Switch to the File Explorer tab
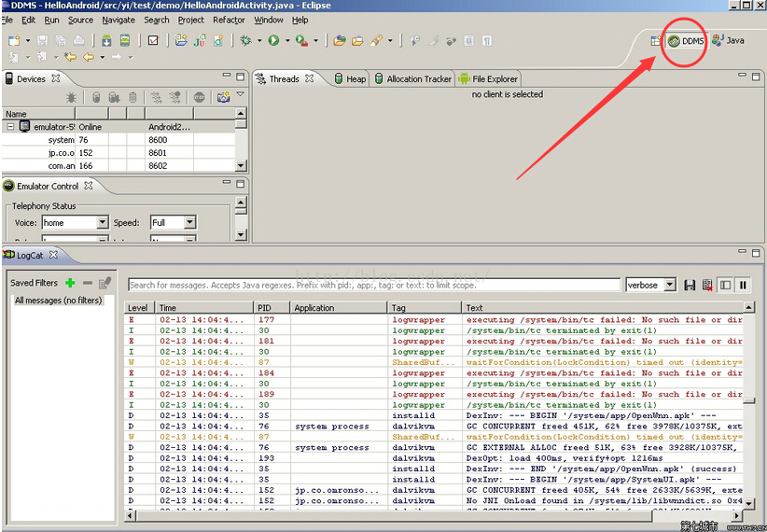This screenshot has width=767, height=532. (x=488, y=79)
